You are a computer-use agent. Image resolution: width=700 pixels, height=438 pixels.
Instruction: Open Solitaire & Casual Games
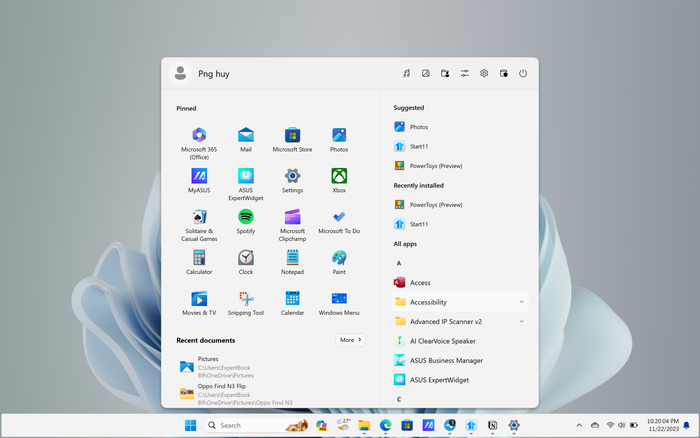click(x=199, y=225)
